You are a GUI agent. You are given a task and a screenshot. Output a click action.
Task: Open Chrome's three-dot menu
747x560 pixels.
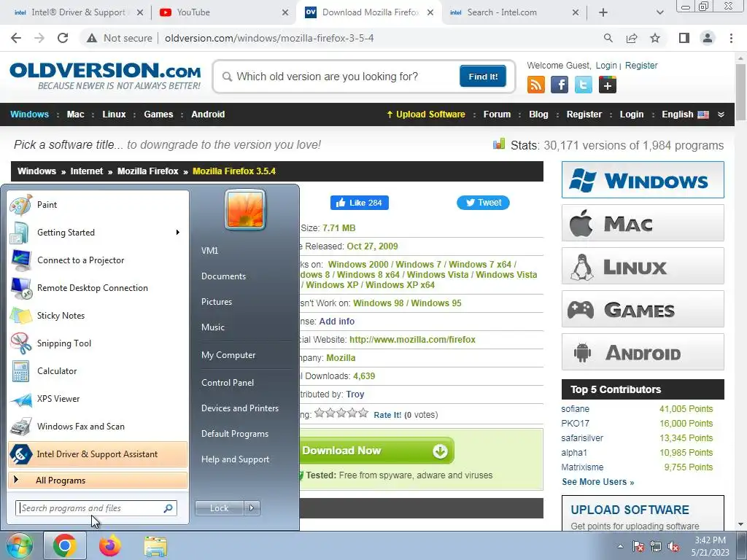click(x=731, y=38)
